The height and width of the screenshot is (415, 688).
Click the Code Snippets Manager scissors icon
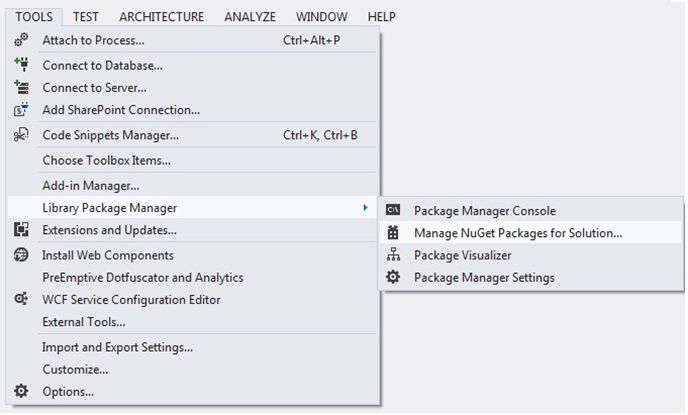pyautogui.click(x=22, y=135)
